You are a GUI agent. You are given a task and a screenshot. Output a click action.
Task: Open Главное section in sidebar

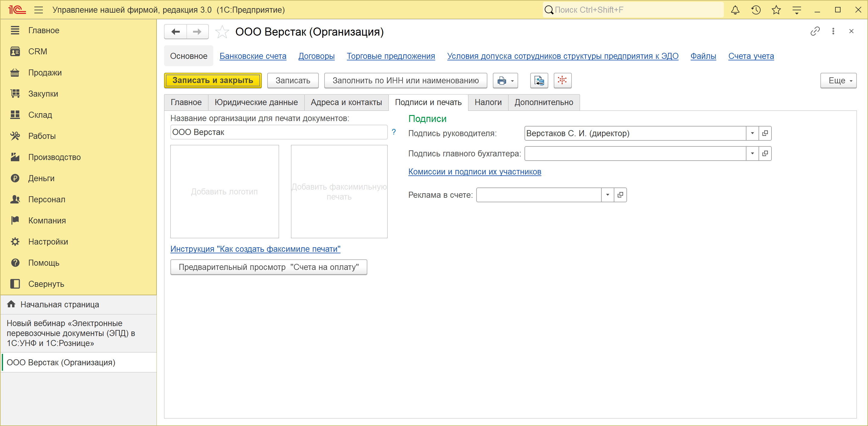point(78,30)
